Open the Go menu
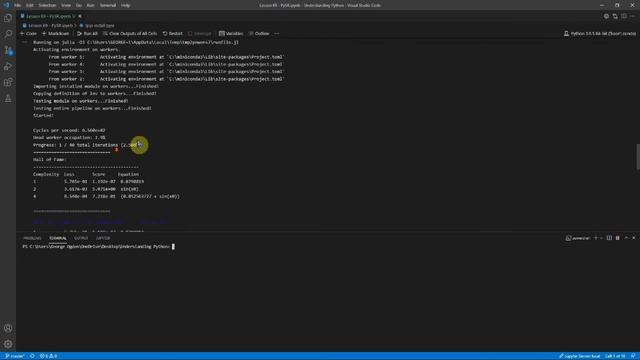Viewport: 640px width, 360px height. (79, 5)
